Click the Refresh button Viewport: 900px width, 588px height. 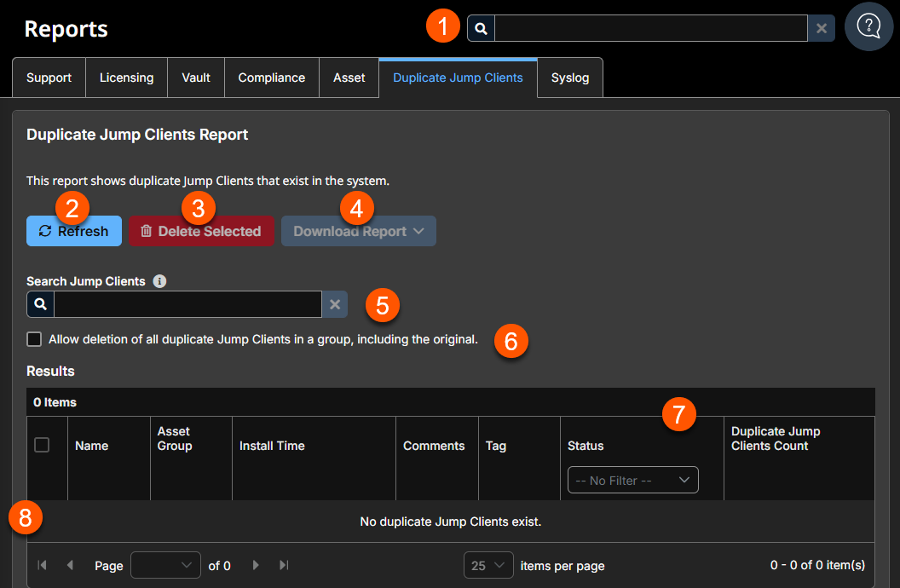[x=74, y=231]
